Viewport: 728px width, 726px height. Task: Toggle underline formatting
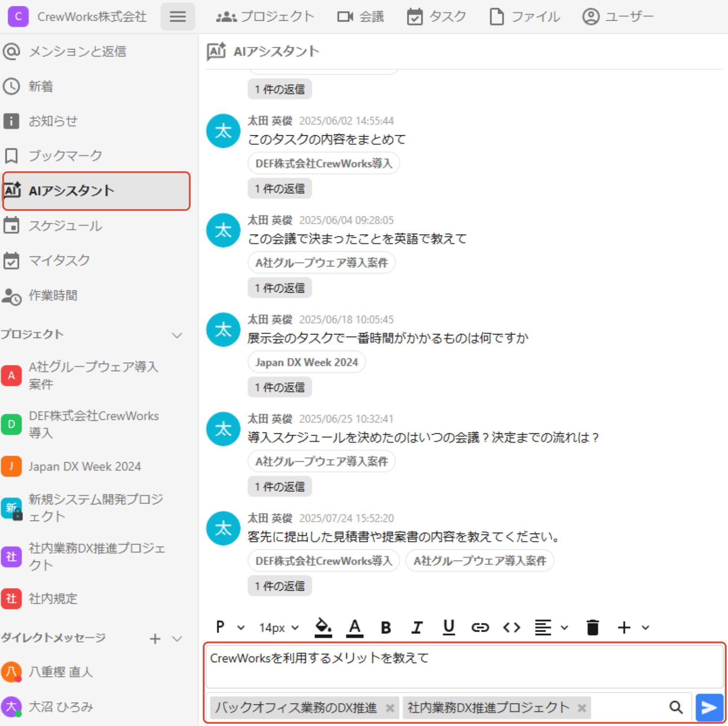point(449,627)
